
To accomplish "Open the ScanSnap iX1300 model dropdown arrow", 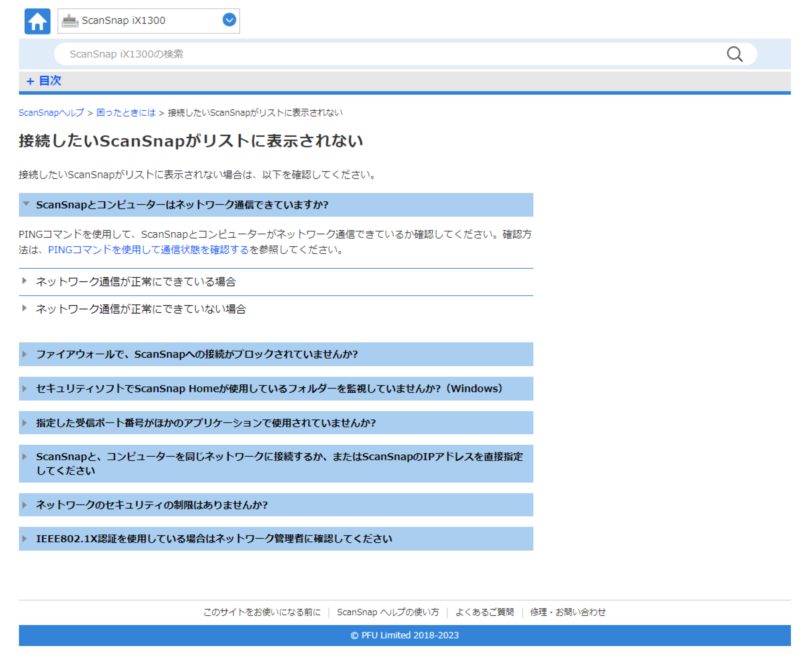I will 229,20.
